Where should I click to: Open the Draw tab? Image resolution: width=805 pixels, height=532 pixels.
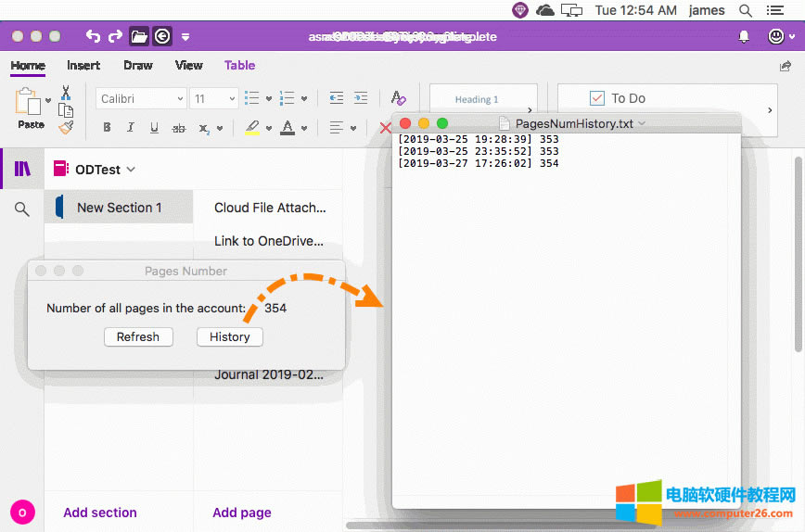[x=137, y=66]
